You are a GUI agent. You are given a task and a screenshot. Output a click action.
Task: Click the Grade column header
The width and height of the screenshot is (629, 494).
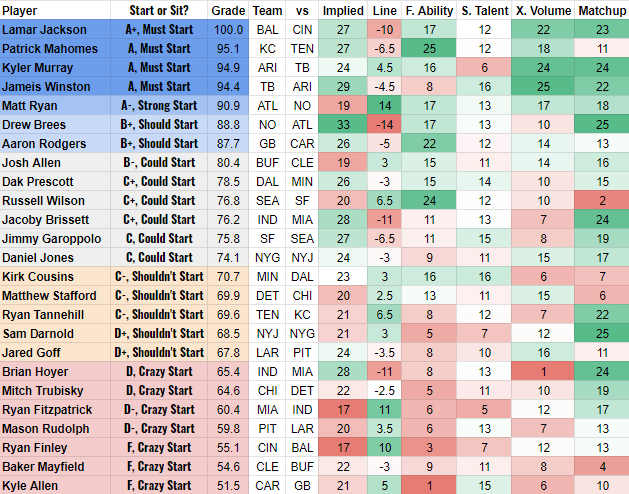[228, 10]
